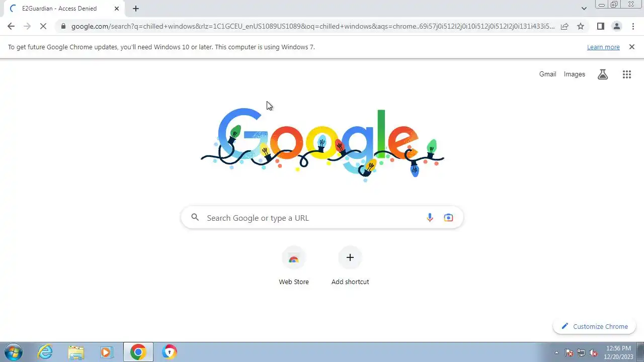Viewport: 644px width, 362px height.
Task: Open a new tab
Action: [136, 9]
